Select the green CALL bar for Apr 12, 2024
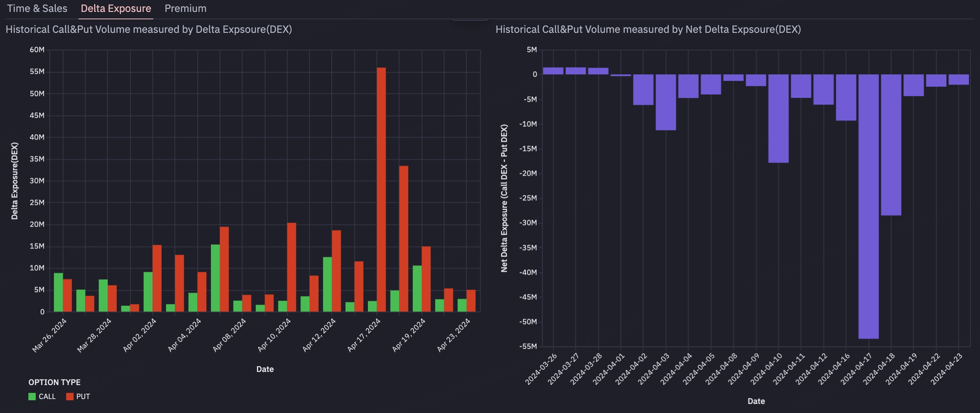This screenshot has height=413, width=980. click(327, 284)
